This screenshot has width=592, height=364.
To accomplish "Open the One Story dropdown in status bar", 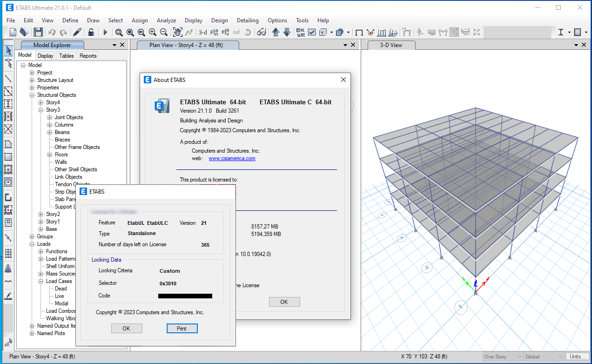I will pyautogui.click(x=503, y=357).
